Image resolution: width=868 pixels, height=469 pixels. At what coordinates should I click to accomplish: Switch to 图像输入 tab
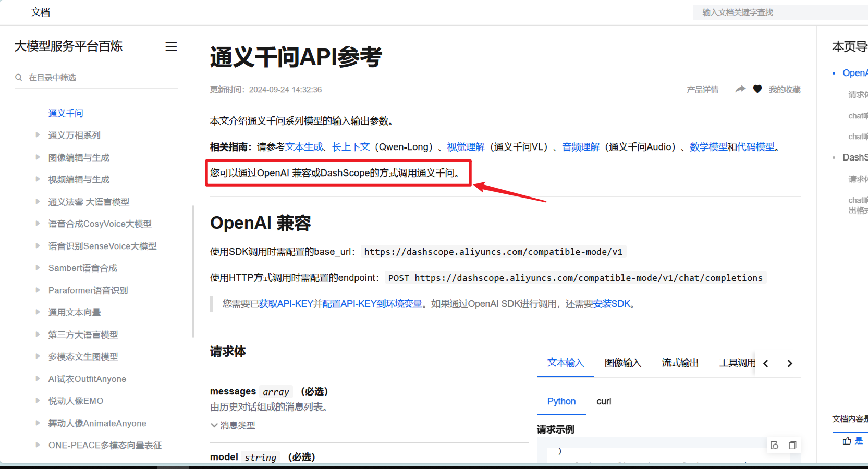(x=623, y=363)
